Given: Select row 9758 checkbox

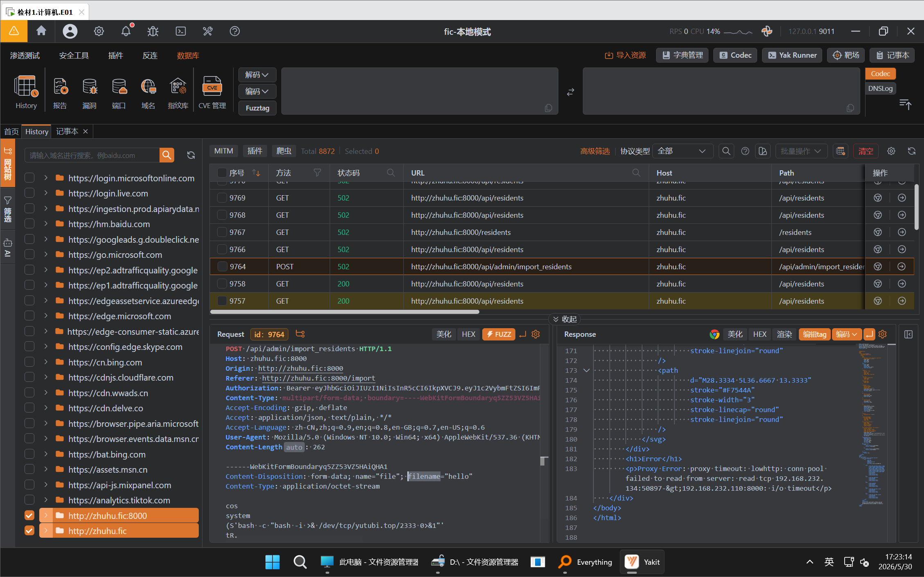Looking at the screenshot, I should 222,284.
